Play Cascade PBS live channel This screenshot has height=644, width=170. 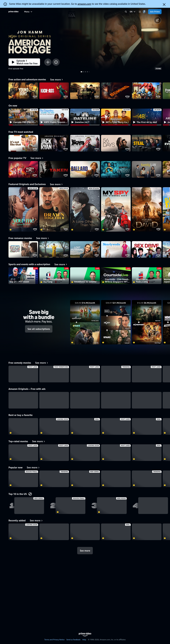point(23,117)
